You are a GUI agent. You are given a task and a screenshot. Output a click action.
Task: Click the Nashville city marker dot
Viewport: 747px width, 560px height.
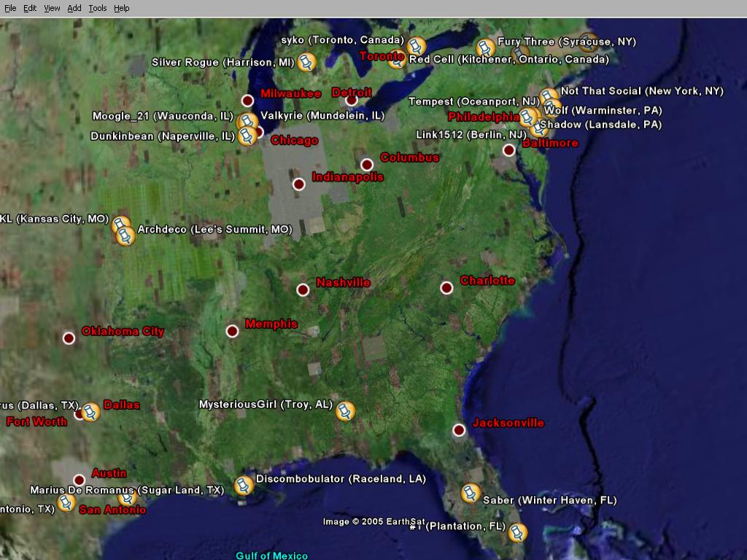(303, 290)
